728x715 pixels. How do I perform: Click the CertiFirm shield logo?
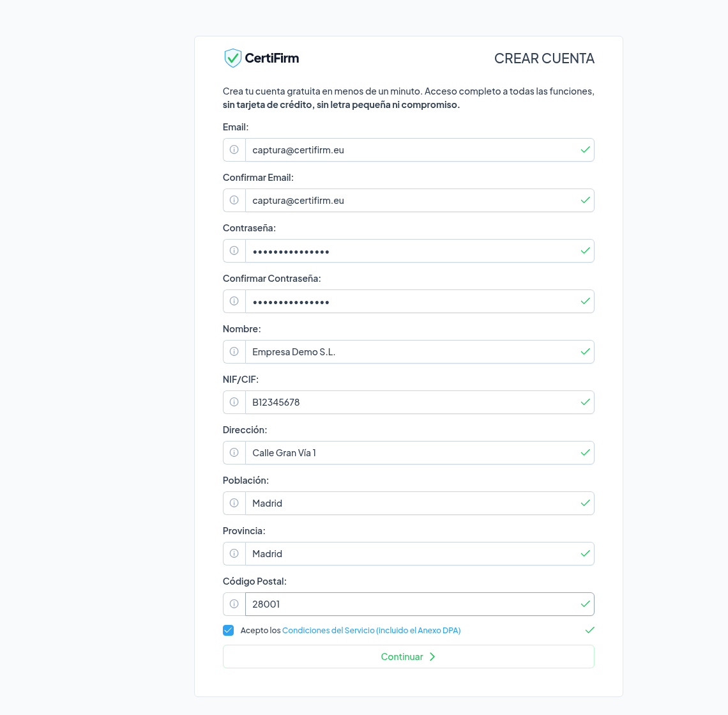point(233,58)
